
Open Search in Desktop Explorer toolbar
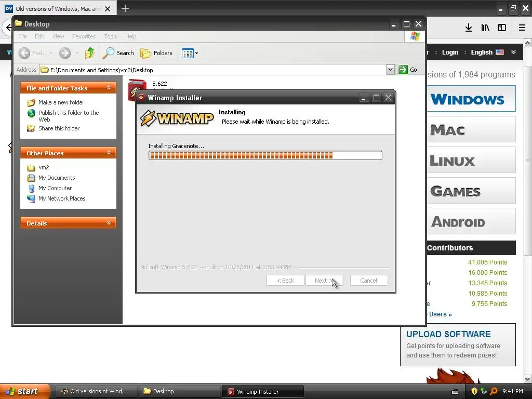tap(118, 53)
